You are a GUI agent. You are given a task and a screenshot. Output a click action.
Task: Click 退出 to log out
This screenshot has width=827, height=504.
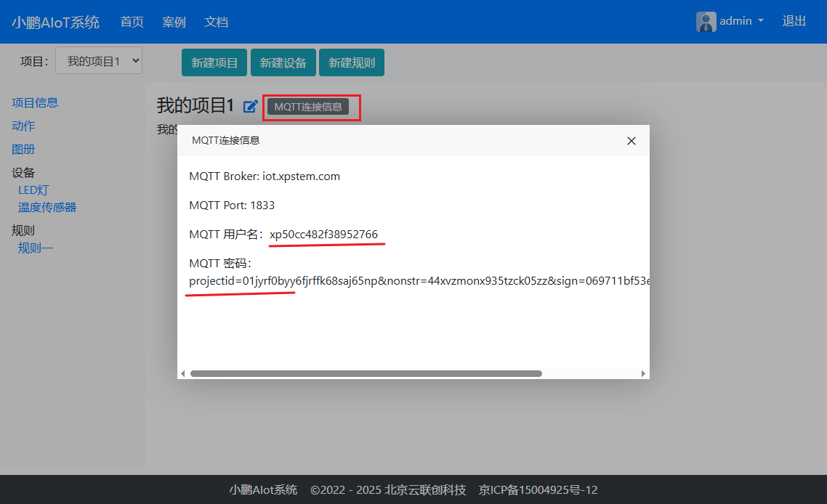pos(794,21)
